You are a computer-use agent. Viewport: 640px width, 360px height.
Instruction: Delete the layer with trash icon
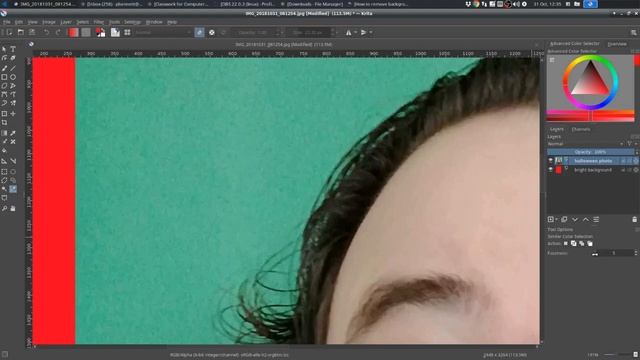pos(634,220)
